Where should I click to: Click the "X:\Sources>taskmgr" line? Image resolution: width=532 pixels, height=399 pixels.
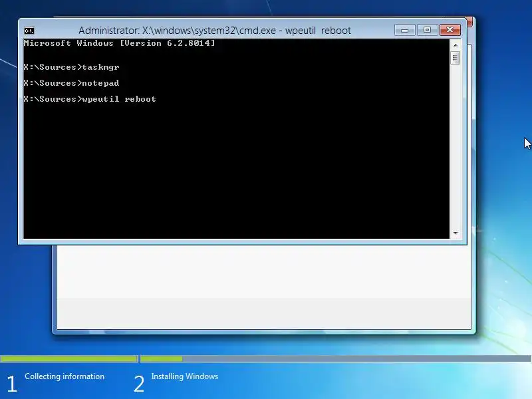[71, 67]
